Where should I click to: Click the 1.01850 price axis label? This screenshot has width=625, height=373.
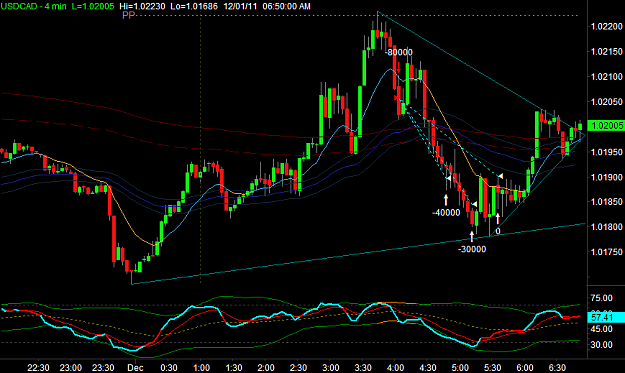[x=606, y=202]
